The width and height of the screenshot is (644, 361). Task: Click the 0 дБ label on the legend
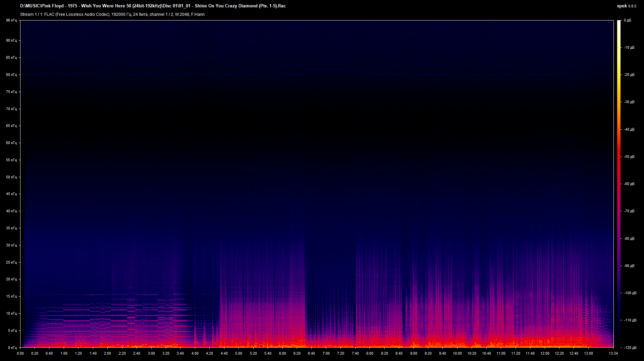point(628,20)
